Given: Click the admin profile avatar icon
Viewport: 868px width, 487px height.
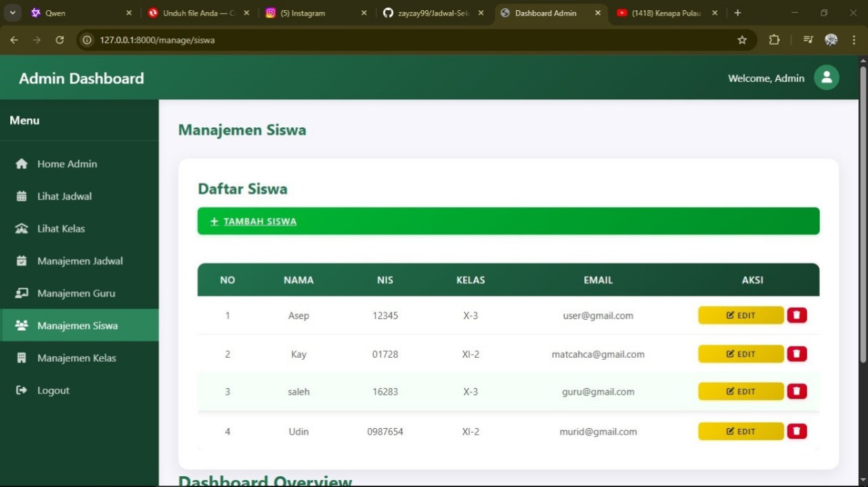Looking at the screenshot, I should click(826, 78).
